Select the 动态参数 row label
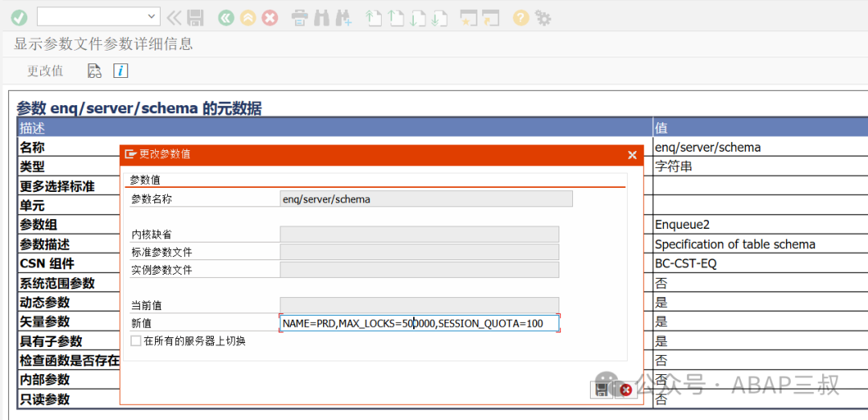The height and width of the screenshot is (420, 868). (45, 302)
